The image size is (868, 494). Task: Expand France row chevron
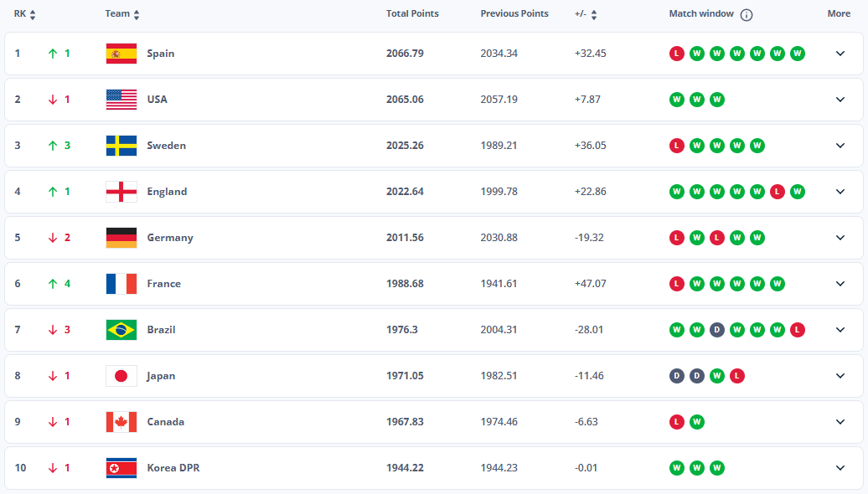(x=840, y=284)
